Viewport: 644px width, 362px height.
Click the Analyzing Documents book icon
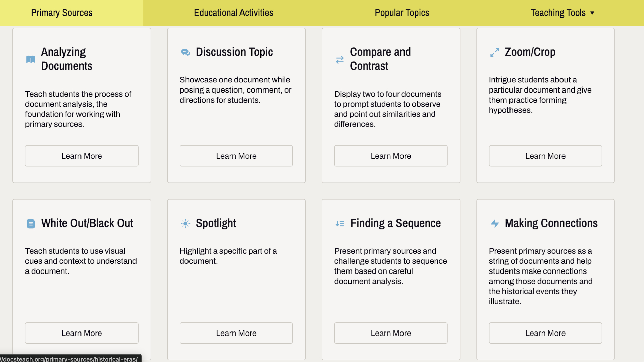[31, 59]
